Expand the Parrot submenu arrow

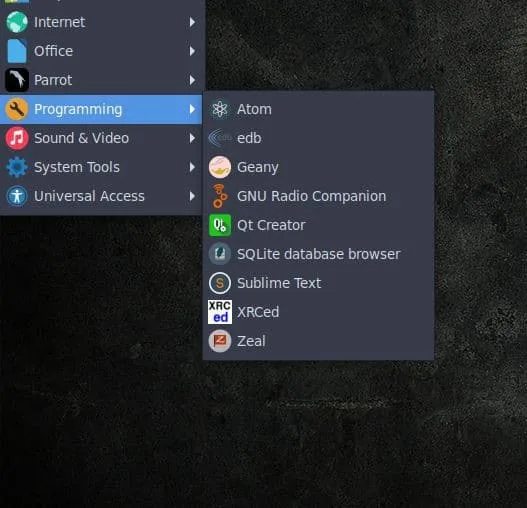point(192,80)
